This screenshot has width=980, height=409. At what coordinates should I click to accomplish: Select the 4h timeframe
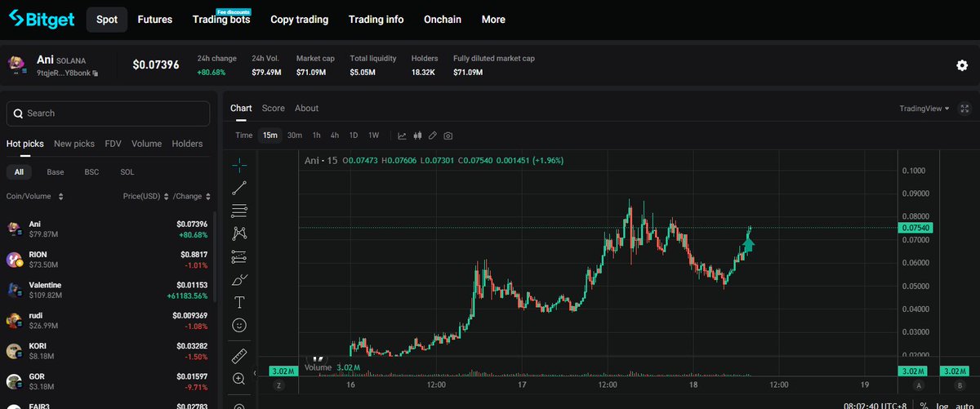pyautogui.click(x=335, y=136)
